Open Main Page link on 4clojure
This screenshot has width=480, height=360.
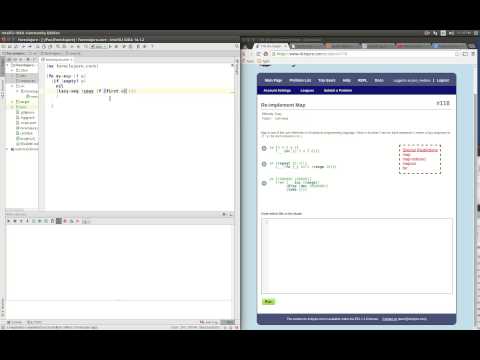(x=273, y=80)
